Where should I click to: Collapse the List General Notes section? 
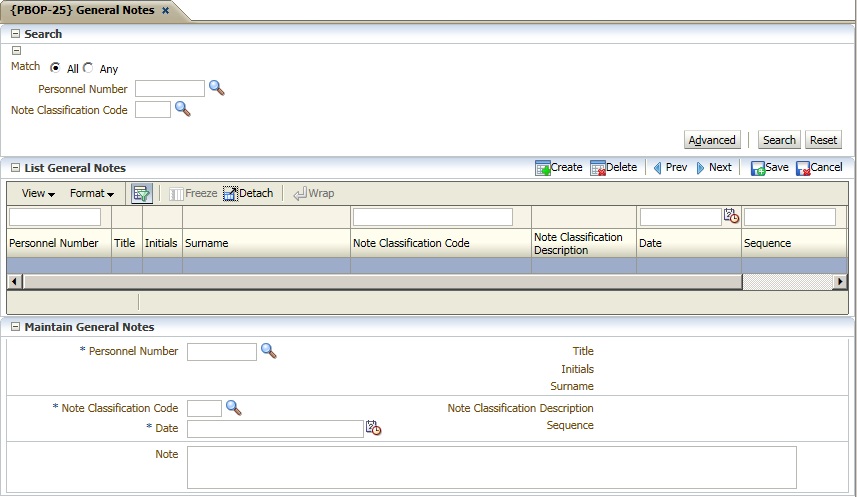(x=15, y=168)
